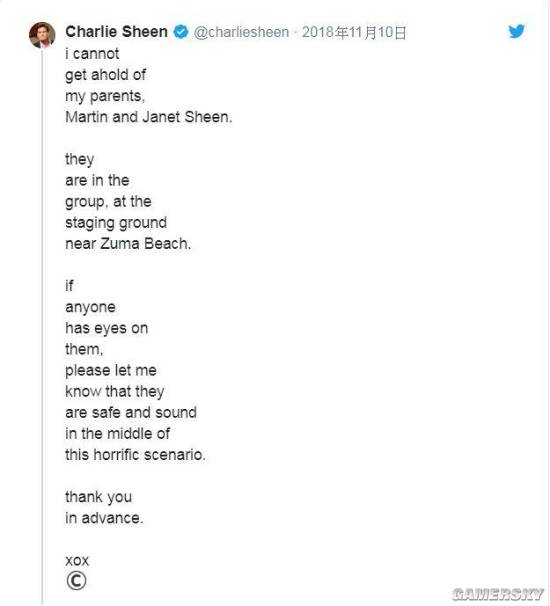Click the 'thank you' line
Viewport: 550px width, 606px height.
pyautogui.click(x=99, y=497)
